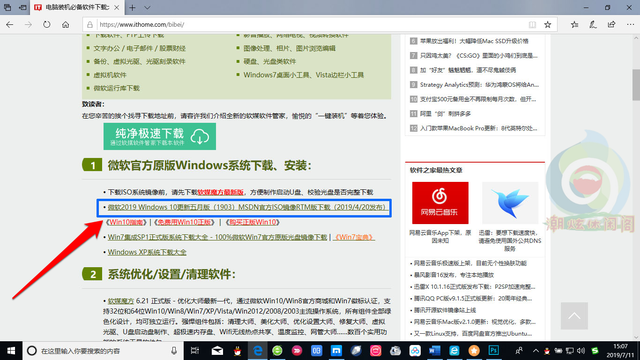Viewport: 640px width, 360px height.
Task: Set these tabs aside icon
Action: [23, 7]
